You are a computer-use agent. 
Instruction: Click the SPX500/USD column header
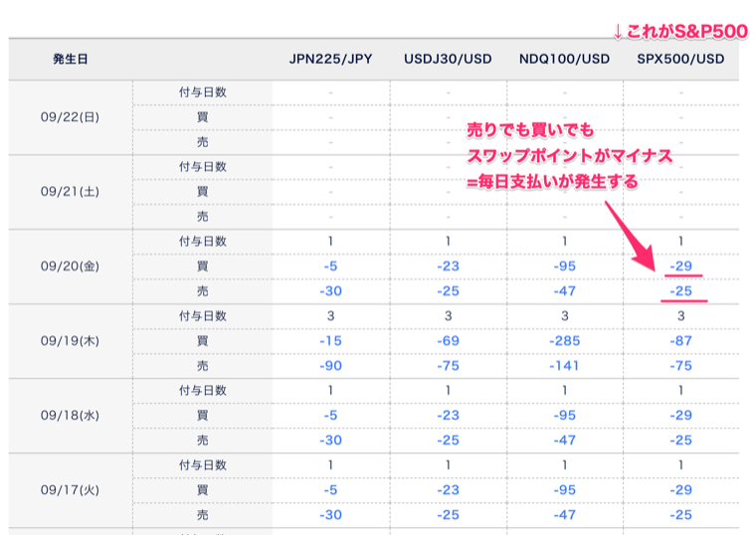coord(680,60)
